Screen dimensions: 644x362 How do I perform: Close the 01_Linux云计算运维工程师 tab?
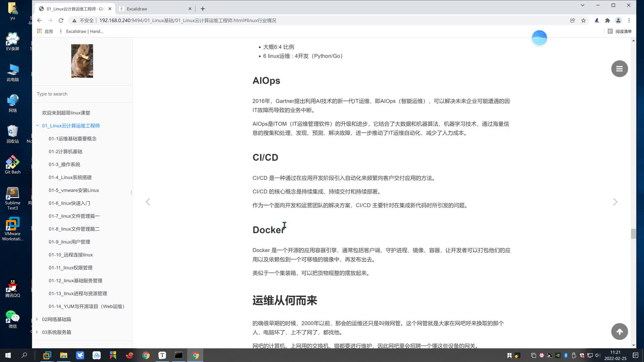110,9
